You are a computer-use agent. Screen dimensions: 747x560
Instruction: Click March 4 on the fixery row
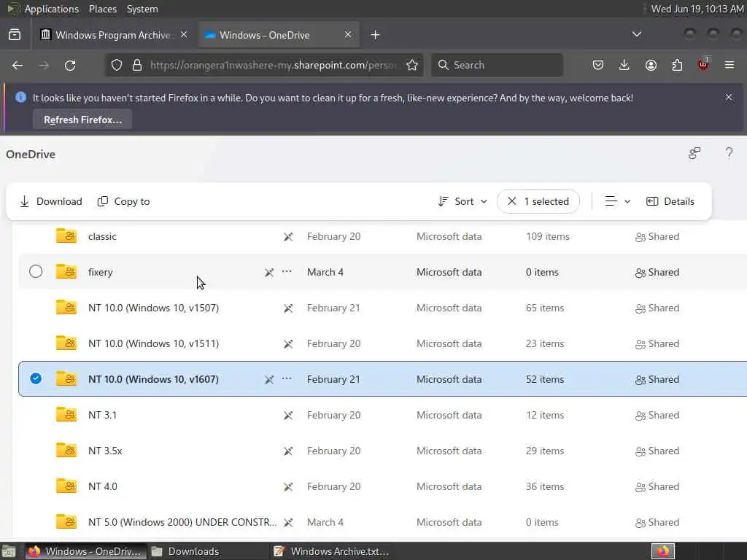(325, 273)
